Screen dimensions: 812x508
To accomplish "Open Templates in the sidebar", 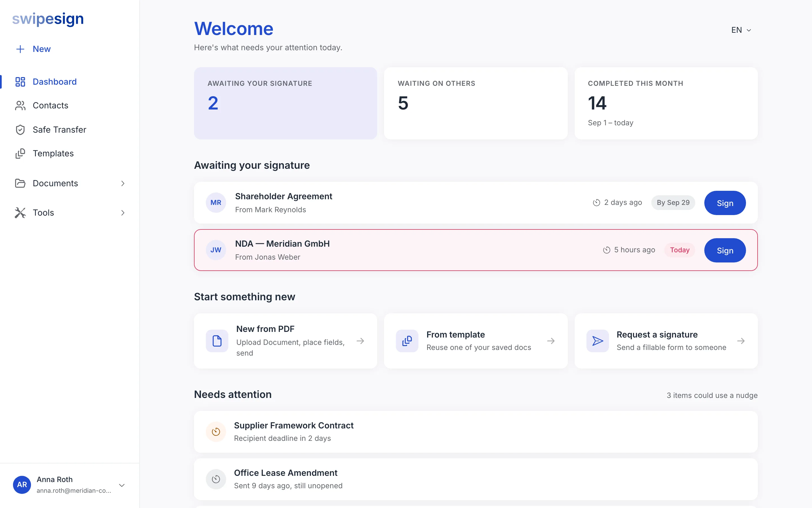I will click(70, 154).
